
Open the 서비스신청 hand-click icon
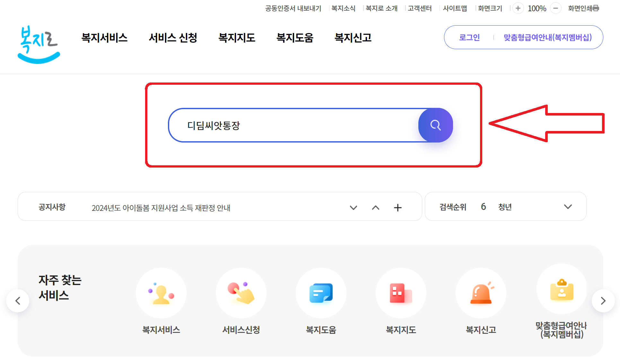point(241,293)
